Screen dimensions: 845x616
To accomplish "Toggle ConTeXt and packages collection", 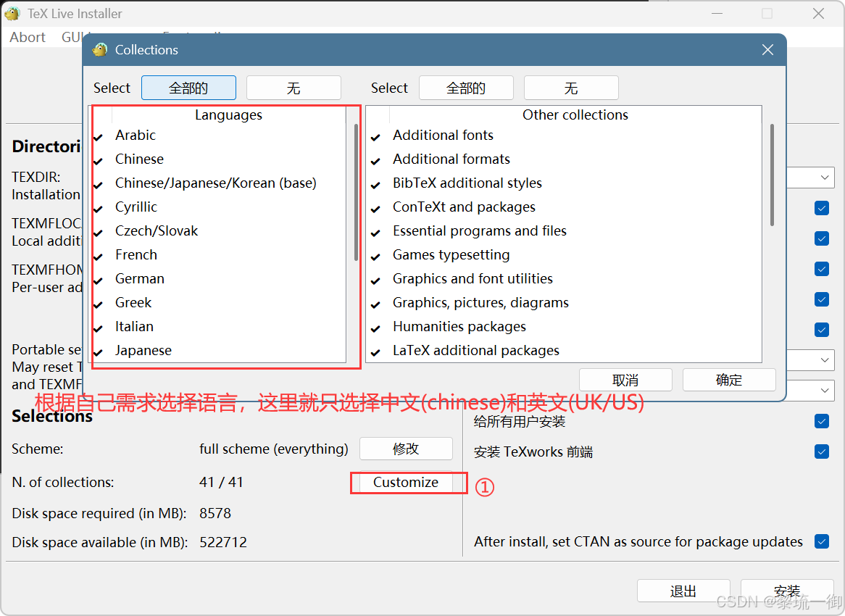I will pos(376,209).
